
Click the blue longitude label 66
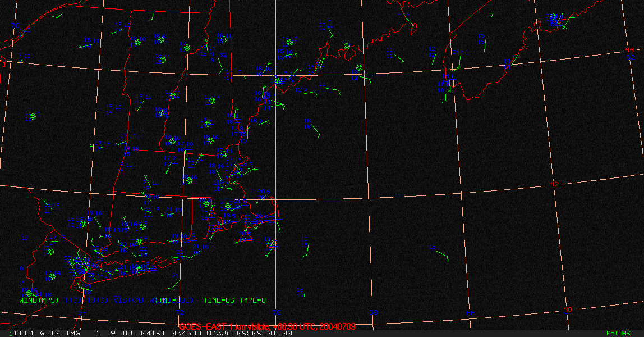470,313
